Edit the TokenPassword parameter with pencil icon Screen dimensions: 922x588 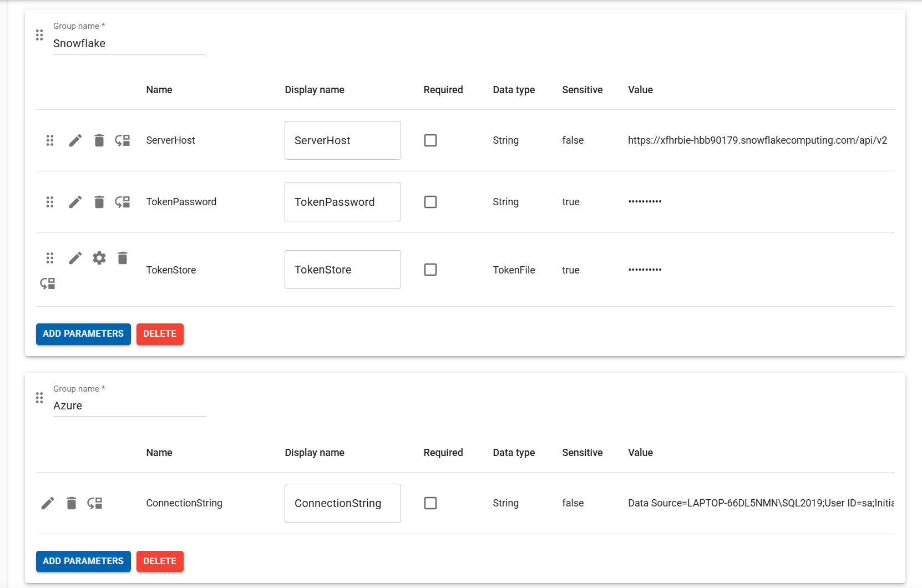click(75, 202)
